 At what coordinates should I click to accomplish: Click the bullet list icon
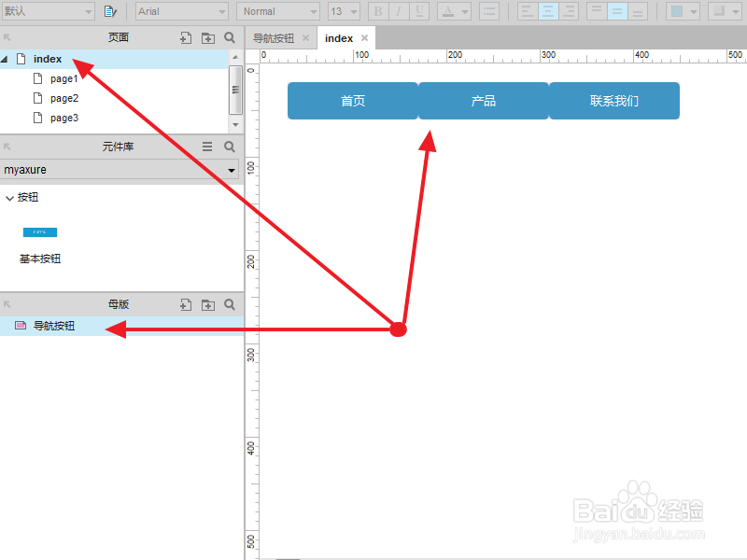(x=489, y=11)
